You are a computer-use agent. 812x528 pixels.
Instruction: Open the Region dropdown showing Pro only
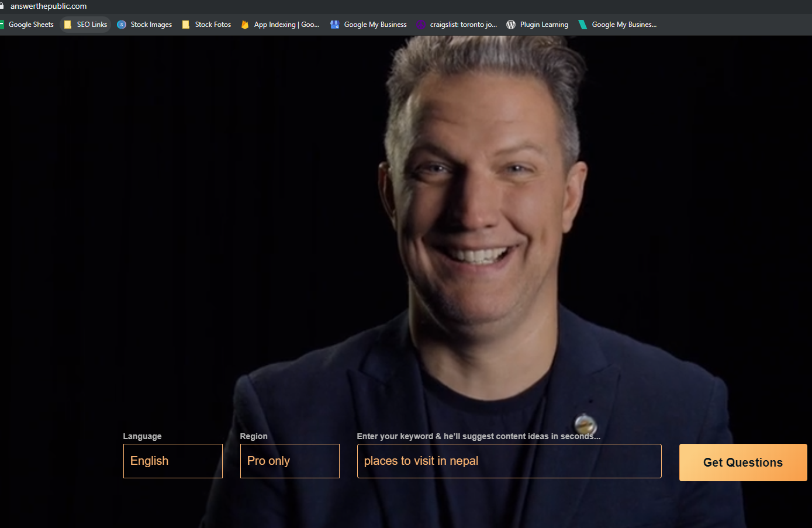[289, 461]
